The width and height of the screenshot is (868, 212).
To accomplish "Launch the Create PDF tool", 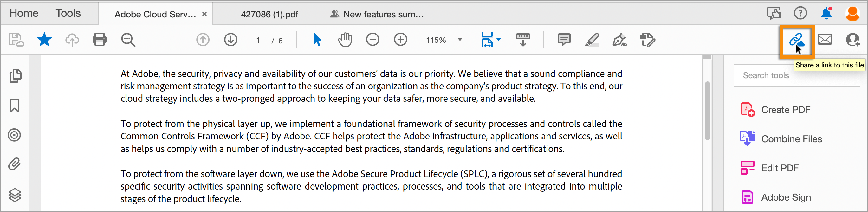I will tap(786, 110).
